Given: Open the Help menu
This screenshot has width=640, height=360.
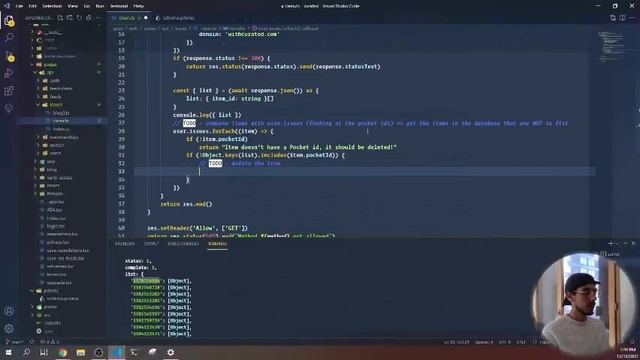Looking at the screenshot, I should tap(138, 6).
